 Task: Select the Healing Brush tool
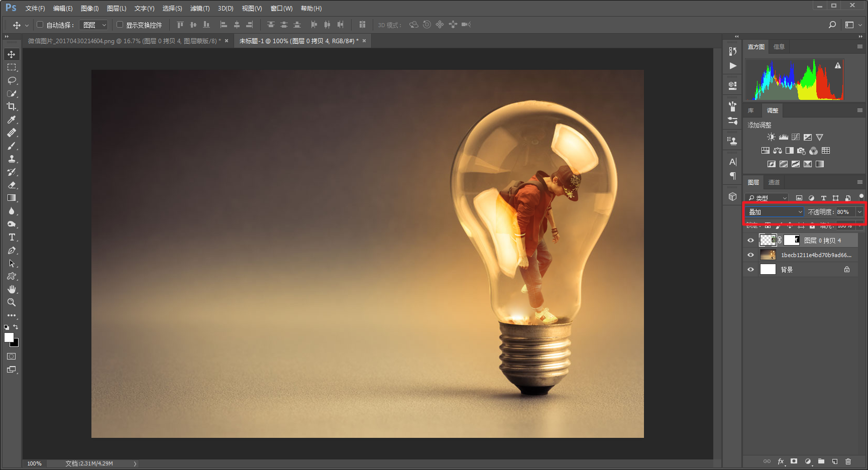[12, 133]
